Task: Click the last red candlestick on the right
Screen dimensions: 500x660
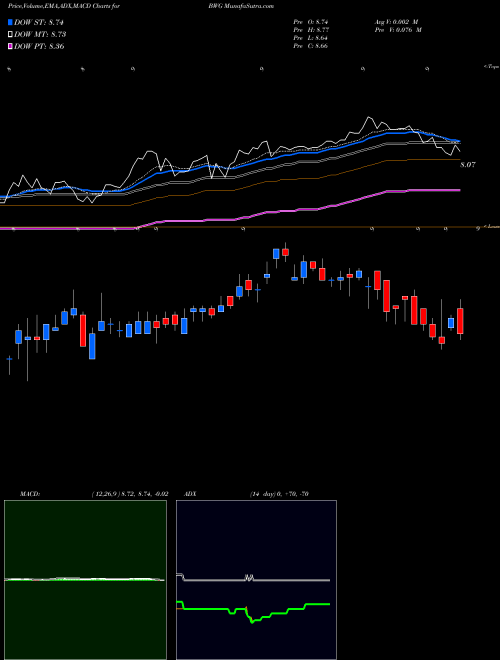Action: pyautogui.click(x=460, y=321)
